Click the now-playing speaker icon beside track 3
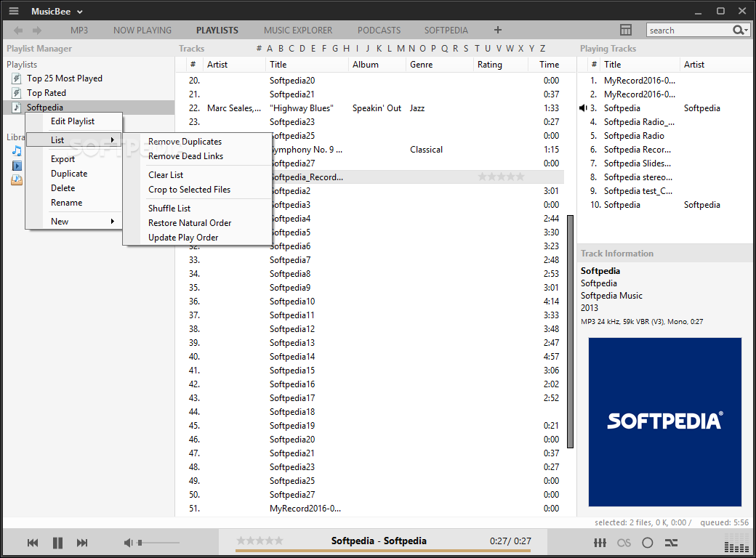 click(583, 108)
